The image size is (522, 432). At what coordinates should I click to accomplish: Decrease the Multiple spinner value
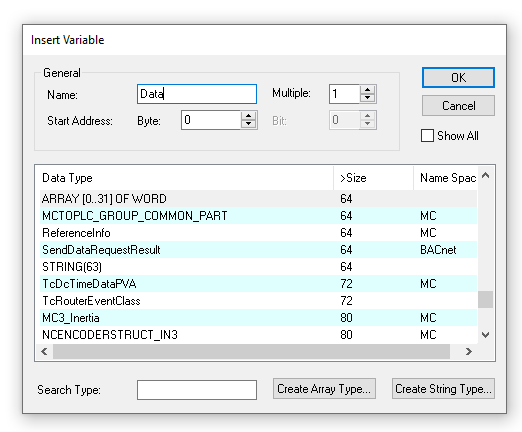tap(367, 98)
